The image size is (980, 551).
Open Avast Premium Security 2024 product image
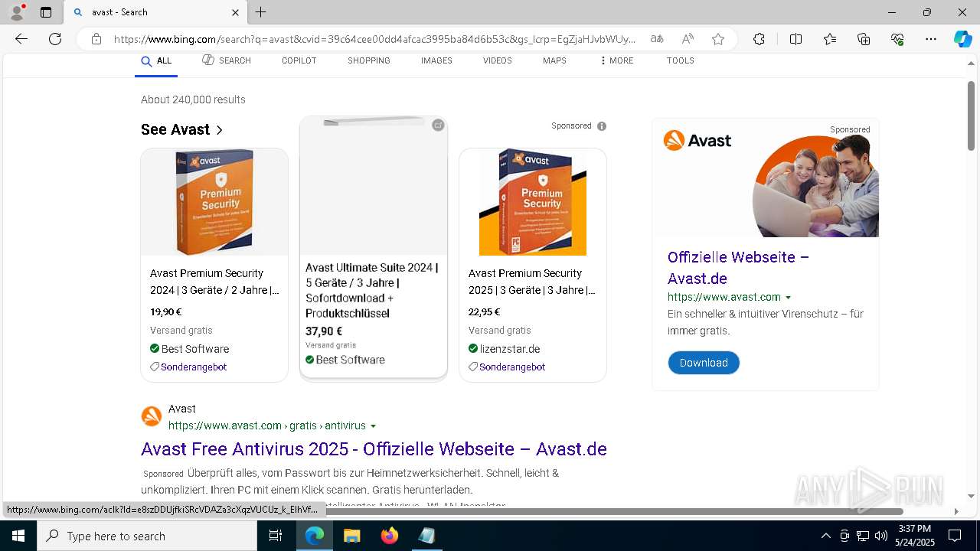214,202
